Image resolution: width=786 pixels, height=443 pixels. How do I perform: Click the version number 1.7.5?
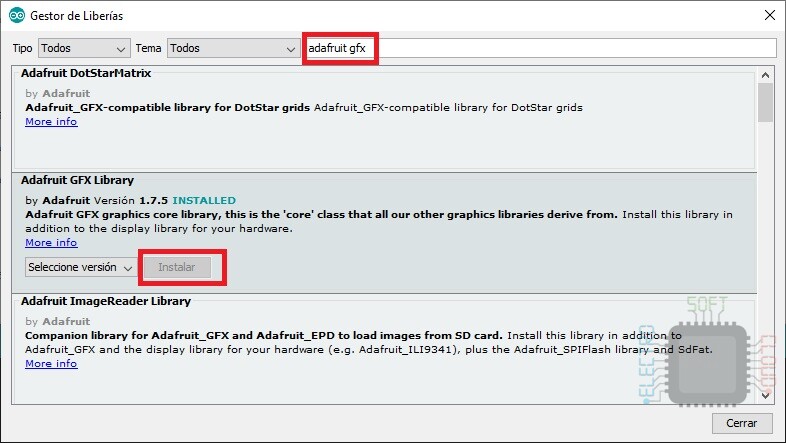153,200
